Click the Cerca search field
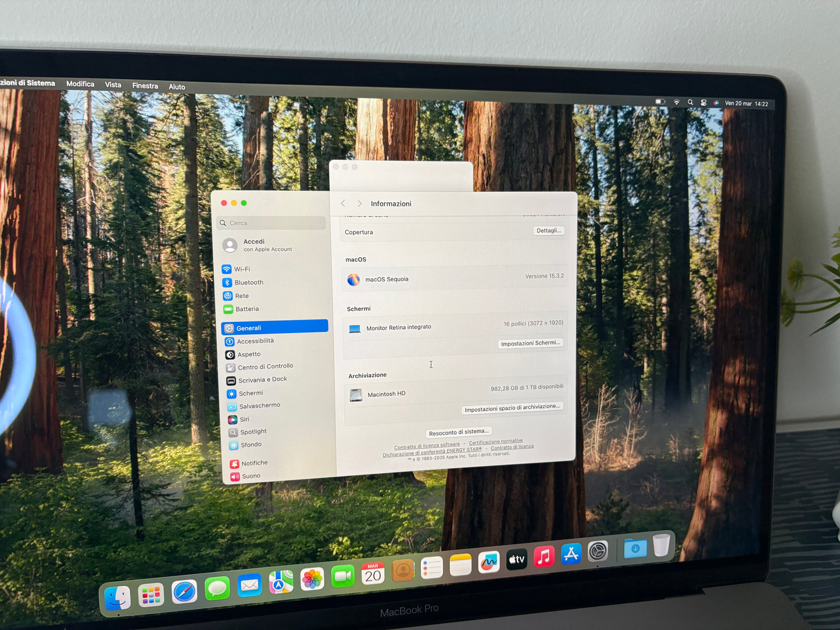 [271, 223]
